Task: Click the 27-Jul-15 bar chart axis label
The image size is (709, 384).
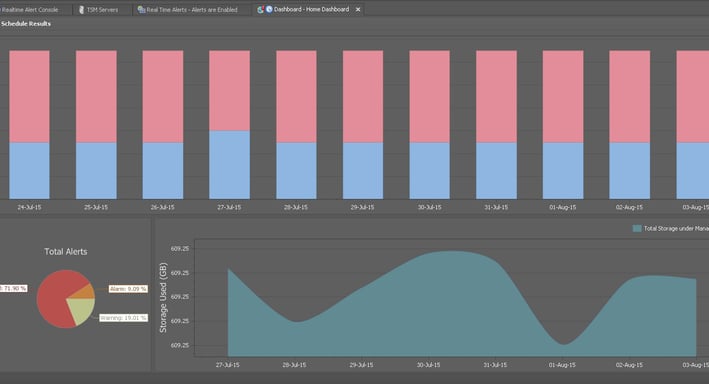Action: click(x=229, y=207)
